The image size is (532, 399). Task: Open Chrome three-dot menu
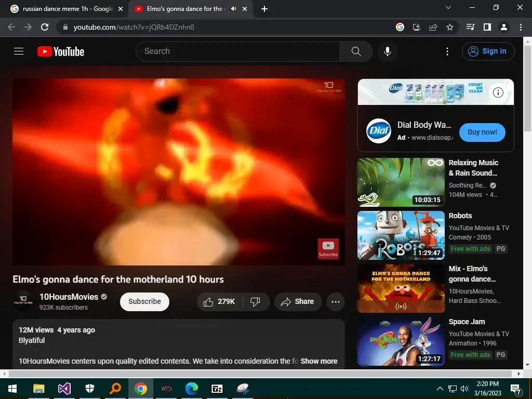click(x=521, y=27)
